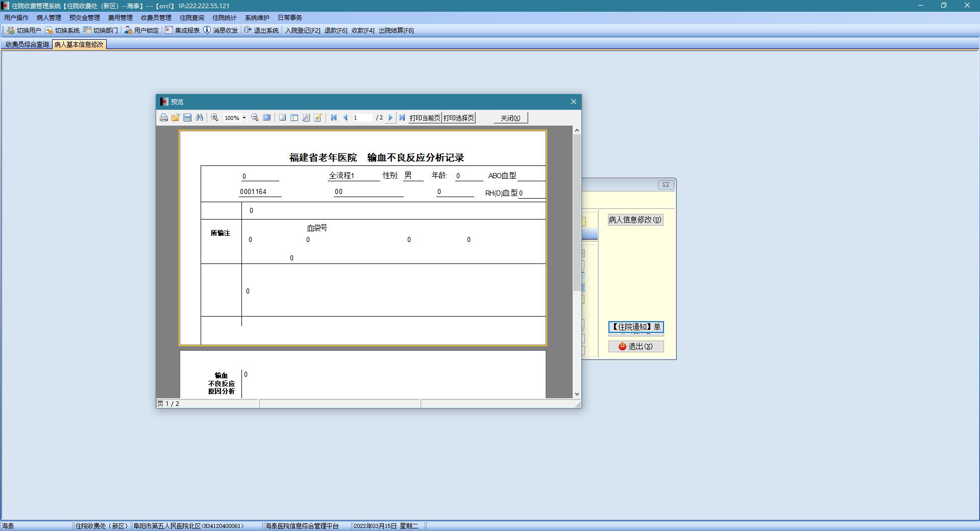Click the 打印当前页 button
This screenshot has width=980, height=531.
(425, 118)
